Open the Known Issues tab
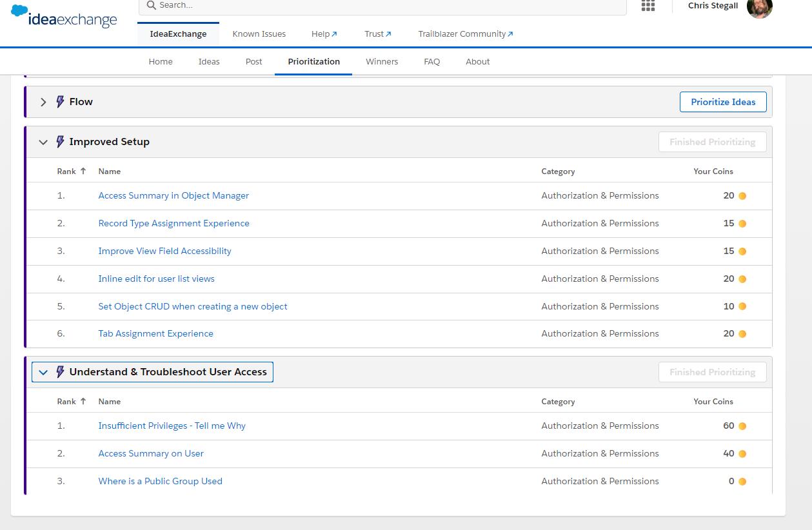 [259, 34]
